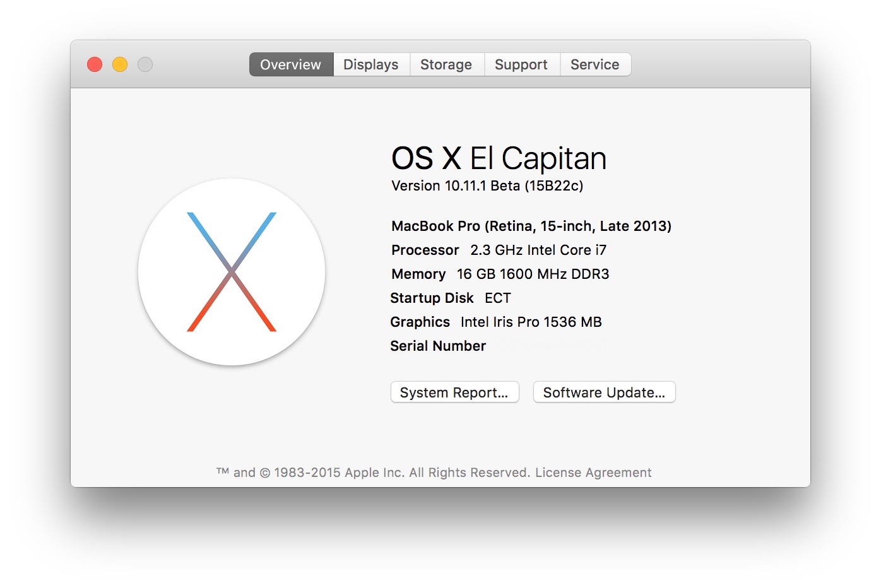The width and height of the screenshot is (881, 588).
Task: Open the Service tab
Action: pyautogui.click(x=595, y=64)
